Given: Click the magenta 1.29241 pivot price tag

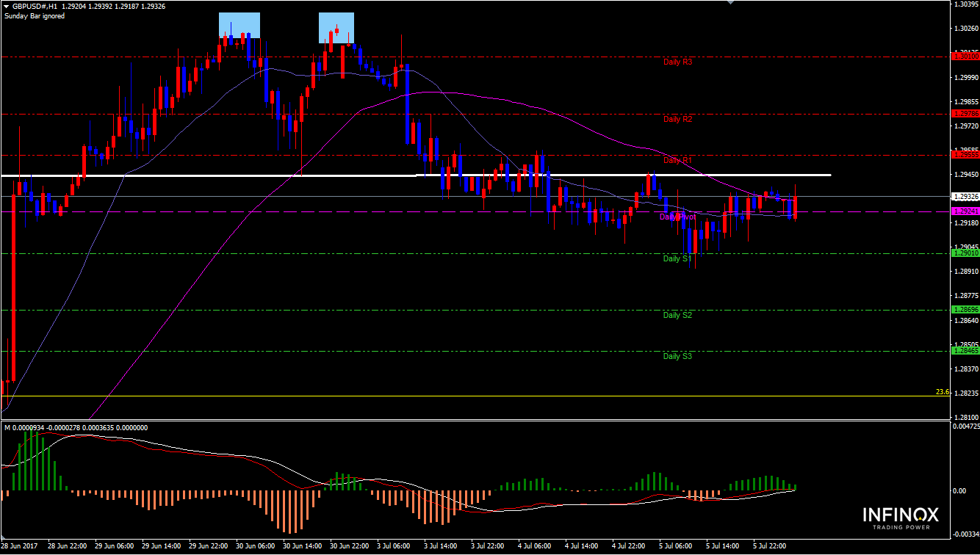Looking at the screenshot, I should point(964,211).
